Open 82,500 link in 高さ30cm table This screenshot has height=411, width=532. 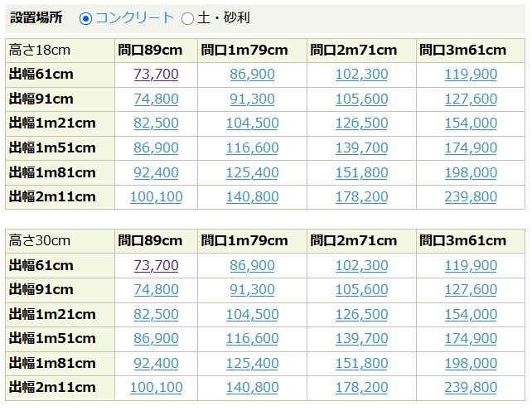pyautogui.click(x=156, y=314)
